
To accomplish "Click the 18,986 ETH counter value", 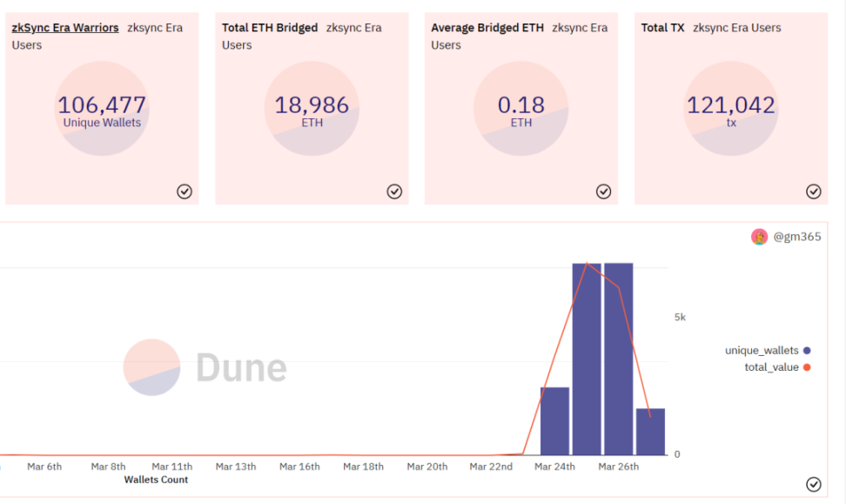I will click(x=312, y=106).
